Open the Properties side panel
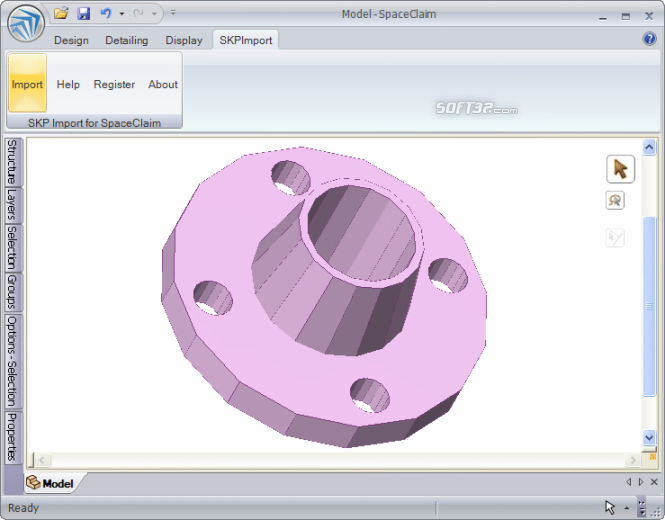665x520 pixels. click(x=13, y=437)
